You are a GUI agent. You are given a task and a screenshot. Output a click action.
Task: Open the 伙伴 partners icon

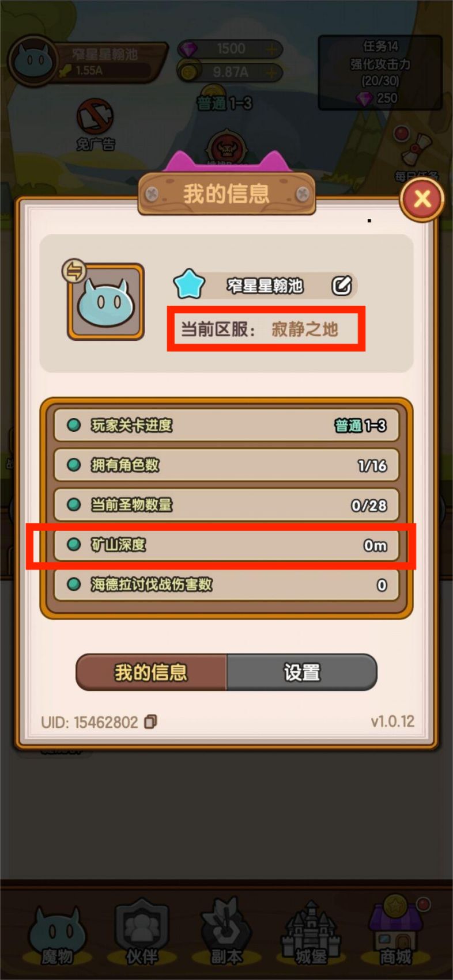[x=141, y=933]
